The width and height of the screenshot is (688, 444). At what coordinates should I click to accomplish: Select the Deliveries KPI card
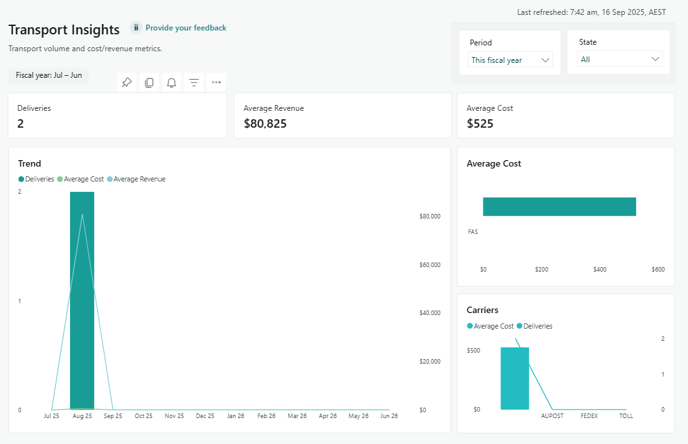pos(117,116)
